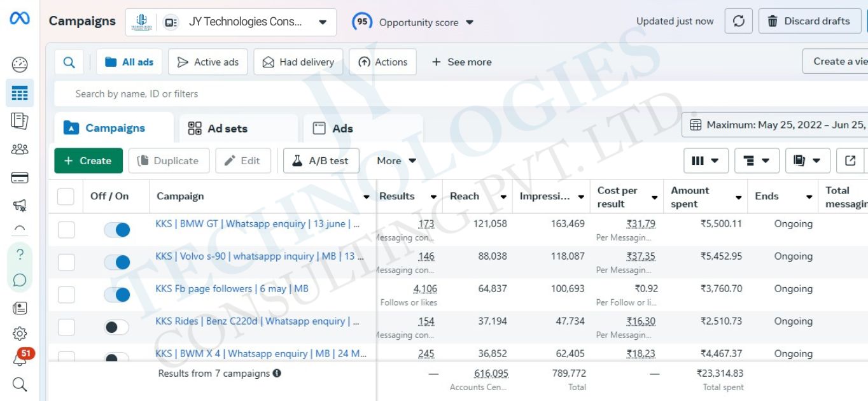This screenshot has width=868, height=401.
Task: Open the Results column header menu
Action: click(434, 197)
